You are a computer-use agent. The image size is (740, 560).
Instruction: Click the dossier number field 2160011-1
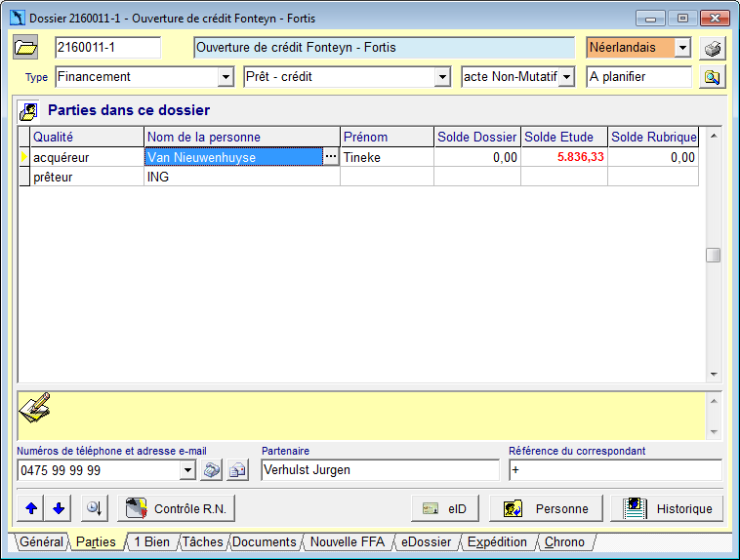point(107,48)
